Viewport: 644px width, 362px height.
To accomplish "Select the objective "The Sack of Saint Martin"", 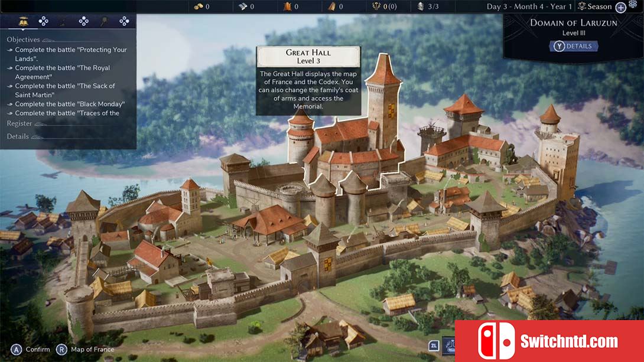I will [61, 90].
